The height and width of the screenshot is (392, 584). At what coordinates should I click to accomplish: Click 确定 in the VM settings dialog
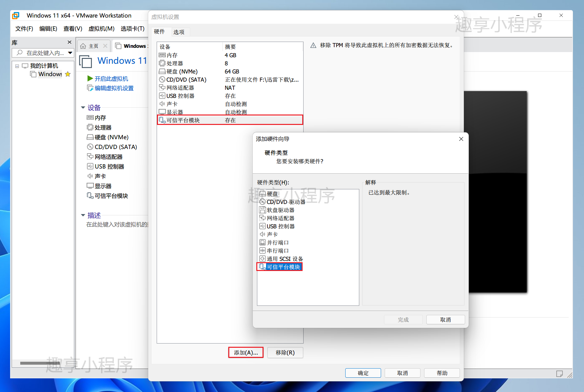tap(363, 373)
